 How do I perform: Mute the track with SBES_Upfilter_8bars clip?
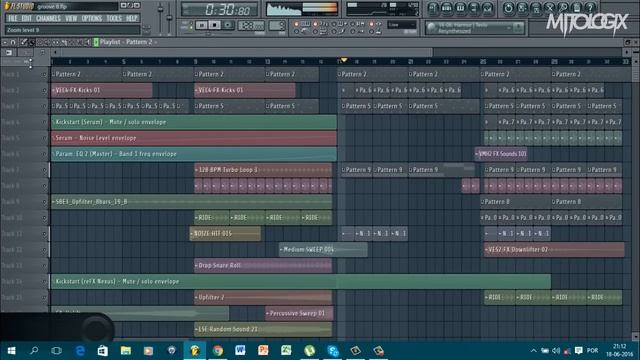44,202
